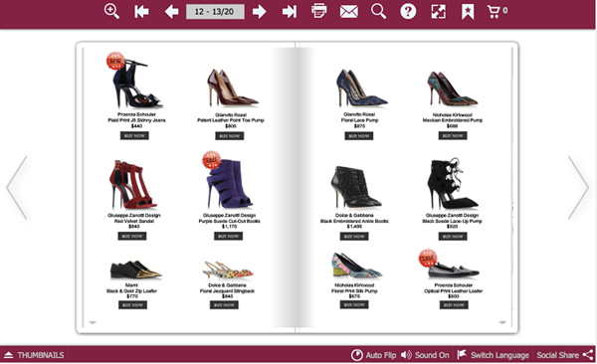
Task: Expand the Thumbnails panel
Action: pos(34,355)
